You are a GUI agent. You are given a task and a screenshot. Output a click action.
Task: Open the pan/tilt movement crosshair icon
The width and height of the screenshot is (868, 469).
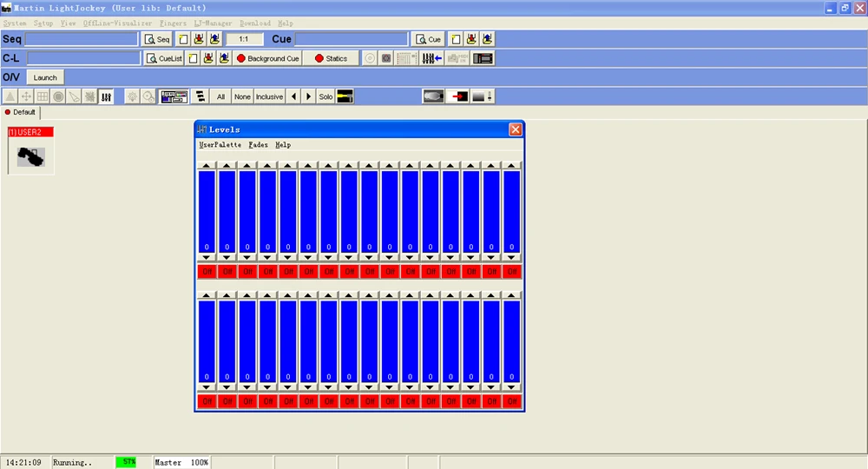[26, 96]
